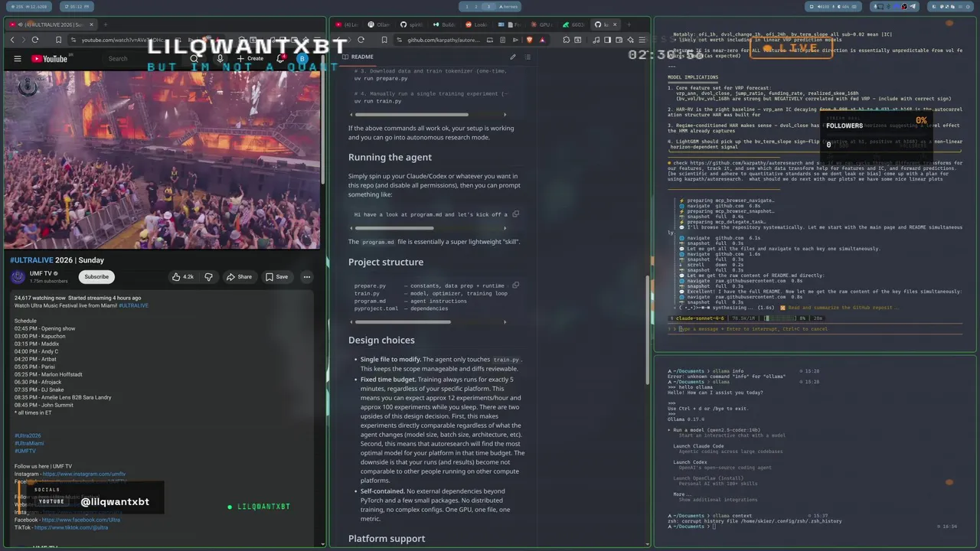
Task: Click YouTube search magnifier icon
Action: click(194, 59)
